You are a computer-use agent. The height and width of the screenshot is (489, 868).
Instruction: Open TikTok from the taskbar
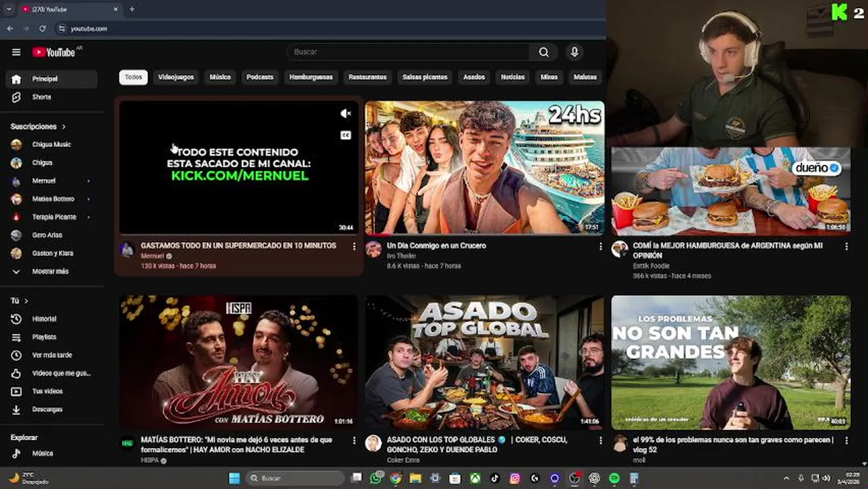click(495, 478)
